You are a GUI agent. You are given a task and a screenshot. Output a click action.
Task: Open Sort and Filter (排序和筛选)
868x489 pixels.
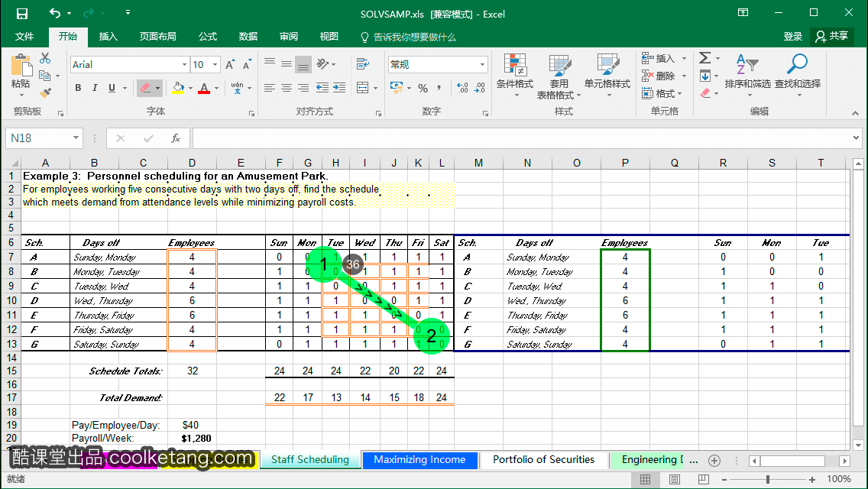click(747, 76)
